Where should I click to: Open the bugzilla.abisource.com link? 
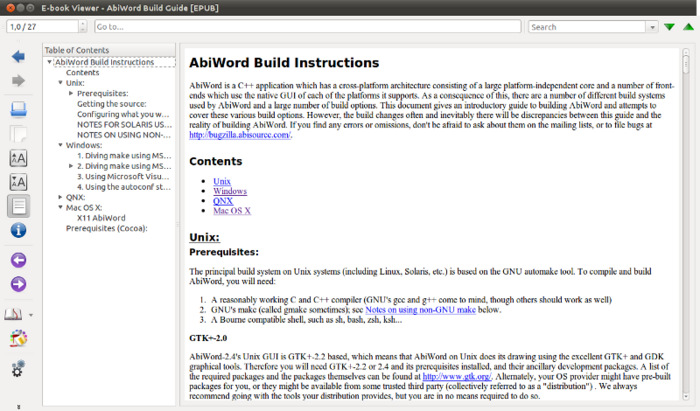[239, 135]
